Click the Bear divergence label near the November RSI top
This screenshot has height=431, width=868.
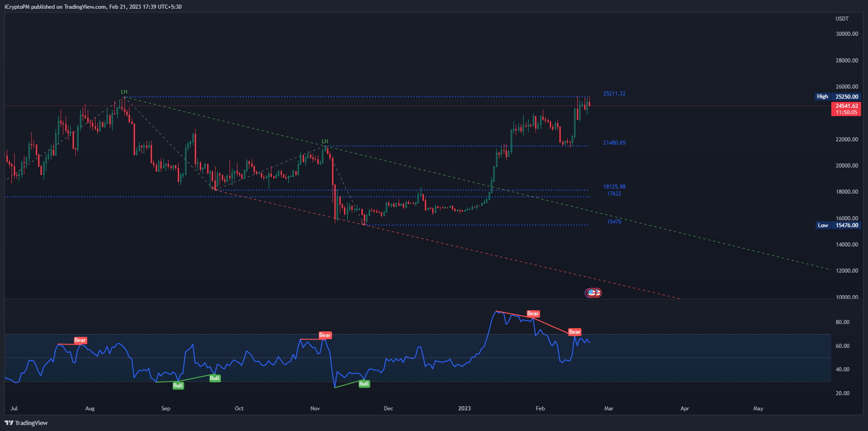(x=325, y=335)
